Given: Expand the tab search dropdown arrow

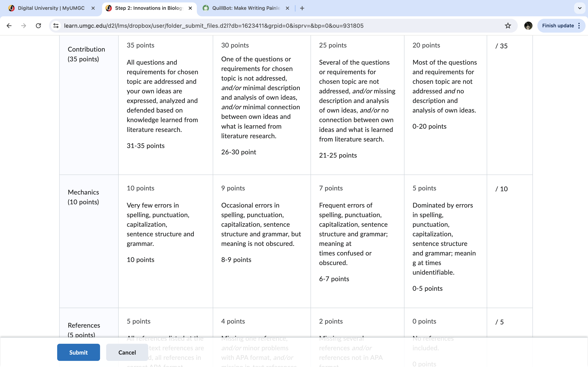Looking at the screenshot, I should point(580,8).
